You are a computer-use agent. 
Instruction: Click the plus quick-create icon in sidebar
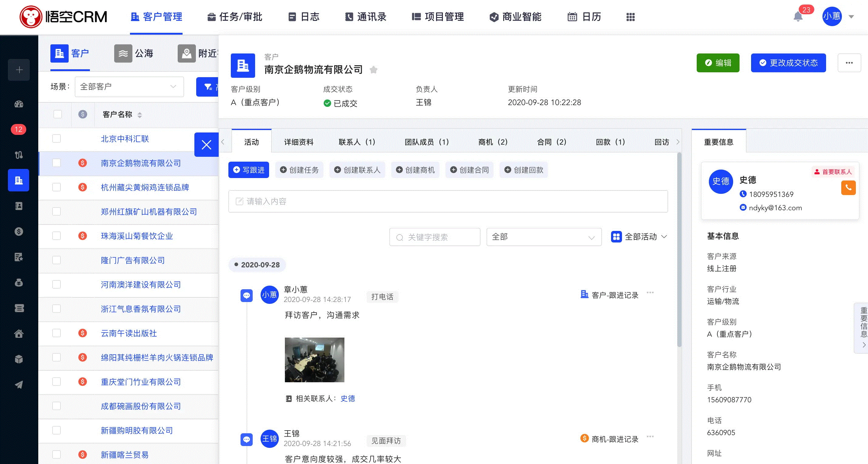19,70
